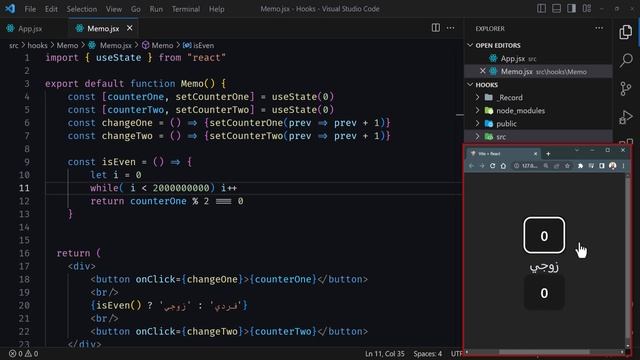Expand the _Record folder

[477, 98]
